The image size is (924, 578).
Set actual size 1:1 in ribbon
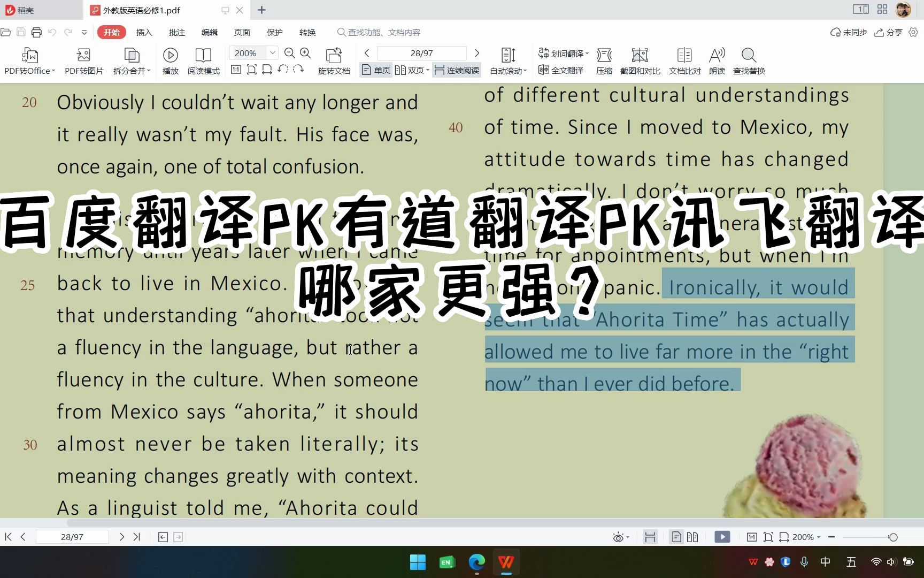[236, 70]
